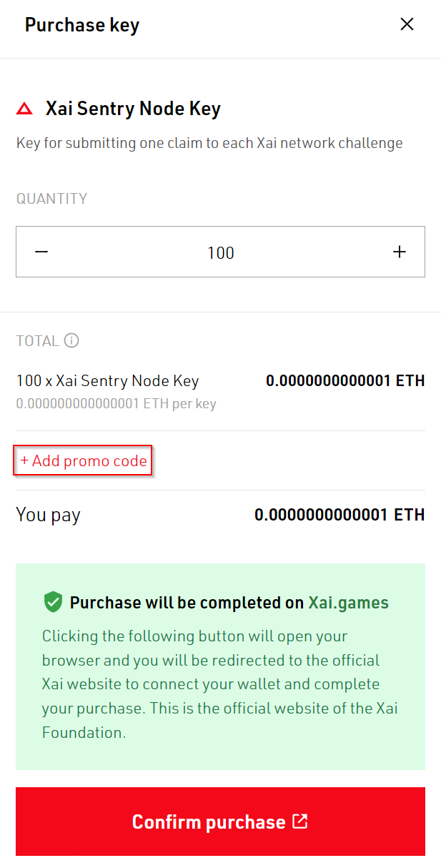Show the TOTAL info tooltip icon
The image size is (441, 868).
[x=71, y=340]
